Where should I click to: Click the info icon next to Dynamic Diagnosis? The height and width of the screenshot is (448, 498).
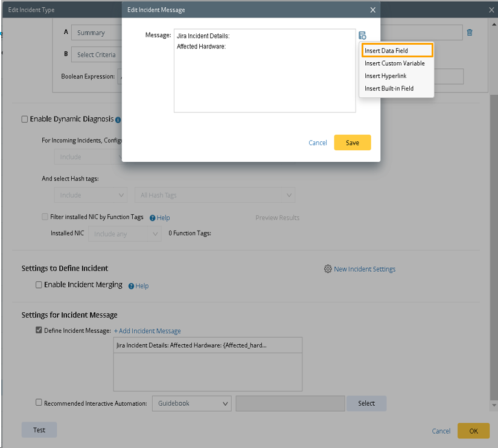click(118, 120)
